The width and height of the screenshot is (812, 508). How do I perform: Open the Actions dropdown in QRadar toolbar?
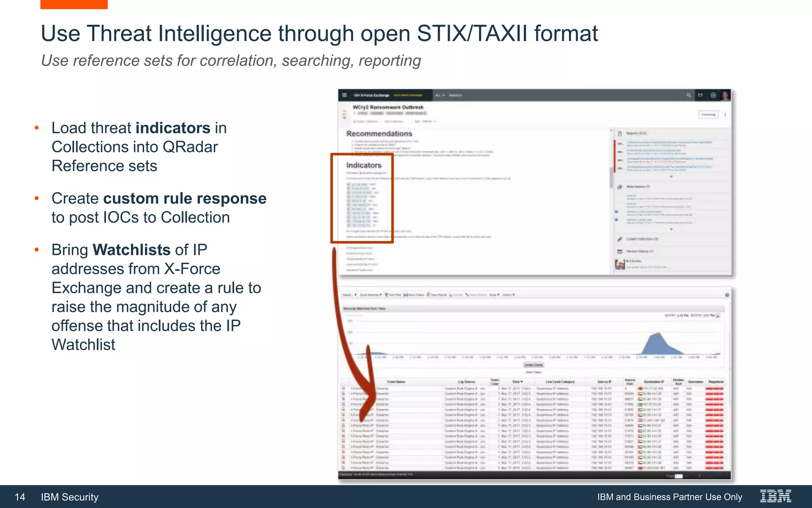(x=508, y=295)
